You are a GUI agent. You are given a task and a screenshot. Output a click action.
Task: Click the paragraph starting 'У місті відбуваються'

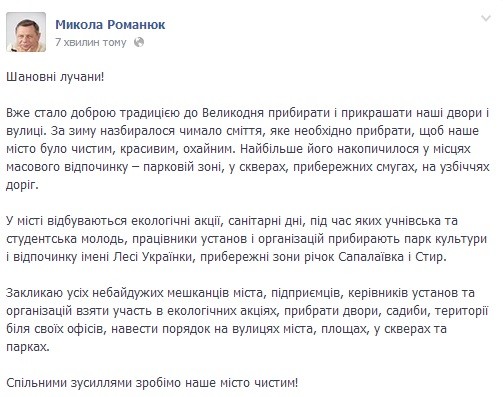[247, 239]
